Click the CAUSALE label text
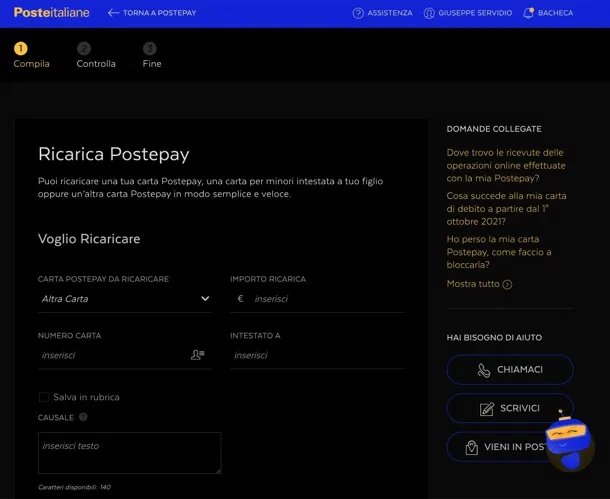Image resolution: width=610 pixels, height=499 pixels. click(x=56, y=417)
